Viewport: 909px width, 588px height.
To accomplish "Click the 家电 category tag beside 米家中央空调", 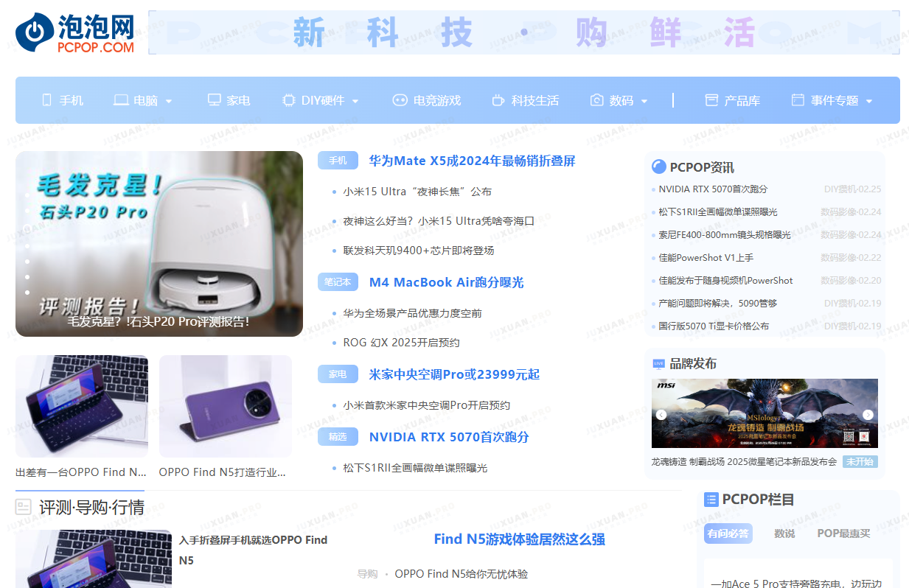I will coord(338,374).
